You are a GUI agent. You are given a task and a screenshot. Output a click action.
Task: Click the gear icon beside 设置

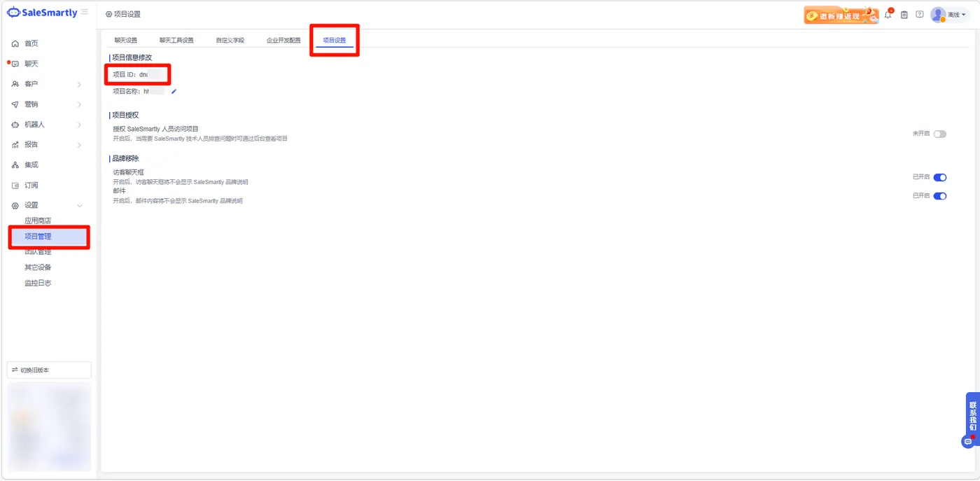pos(15,206)
